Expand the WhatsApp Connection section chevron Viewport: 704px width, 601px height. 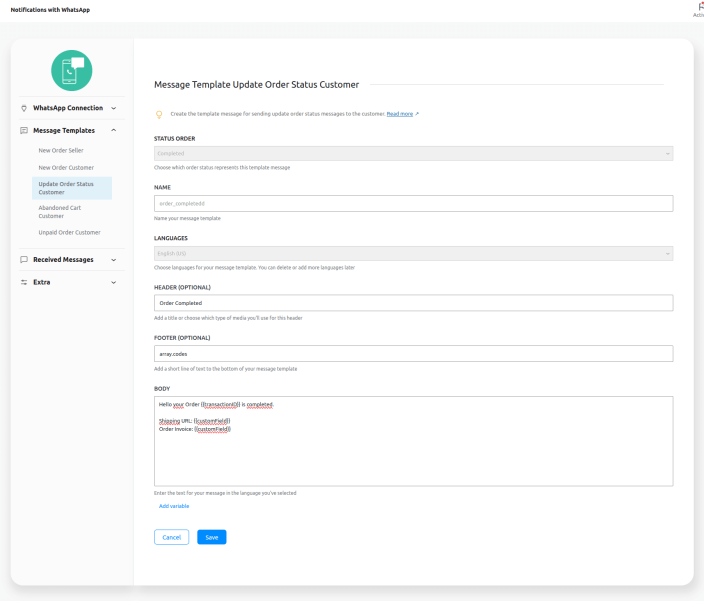tap(113, 108)
